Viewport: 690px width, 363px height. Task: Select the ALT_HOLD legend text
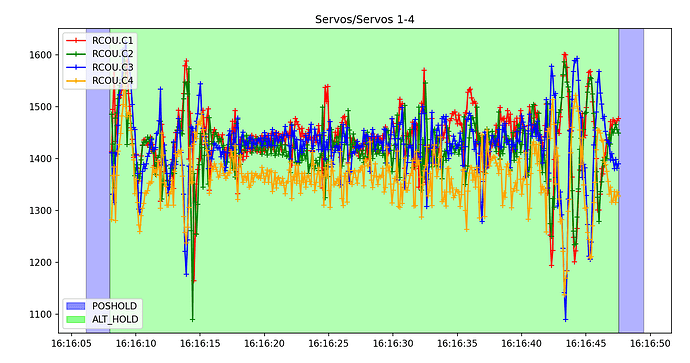pos(115,319)
